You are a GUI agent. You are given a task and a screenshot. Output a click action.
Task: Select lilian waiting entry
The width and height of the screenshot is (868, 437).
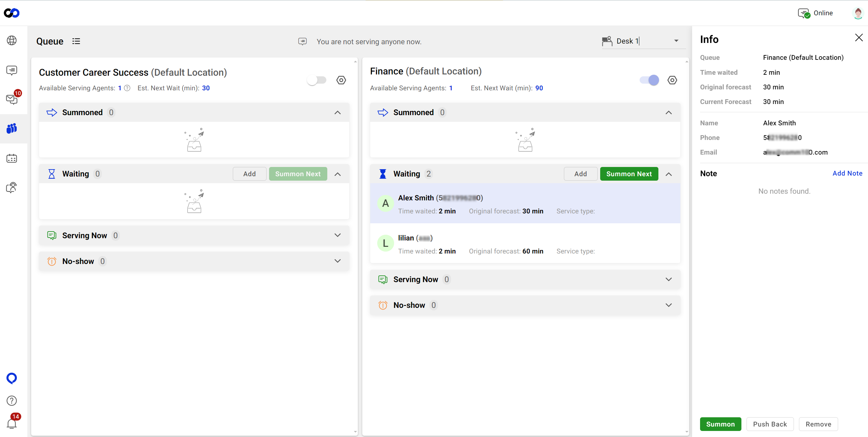[525, 243]
